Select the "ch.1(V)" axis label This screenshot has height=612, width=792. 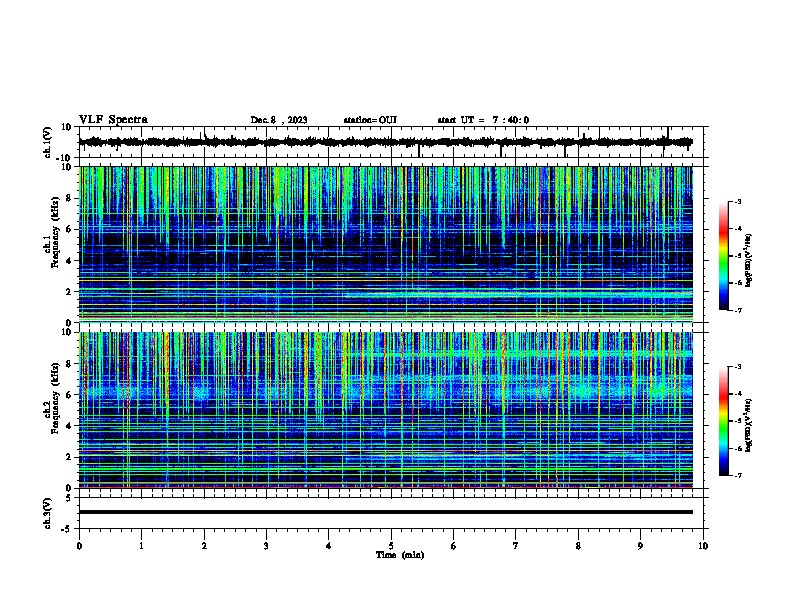(48, 142)
